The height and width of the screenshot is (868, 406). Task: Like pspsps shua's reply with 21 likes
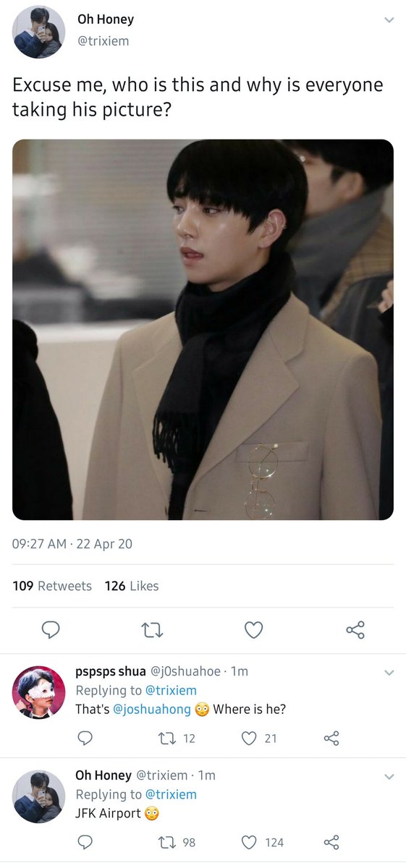258,739
